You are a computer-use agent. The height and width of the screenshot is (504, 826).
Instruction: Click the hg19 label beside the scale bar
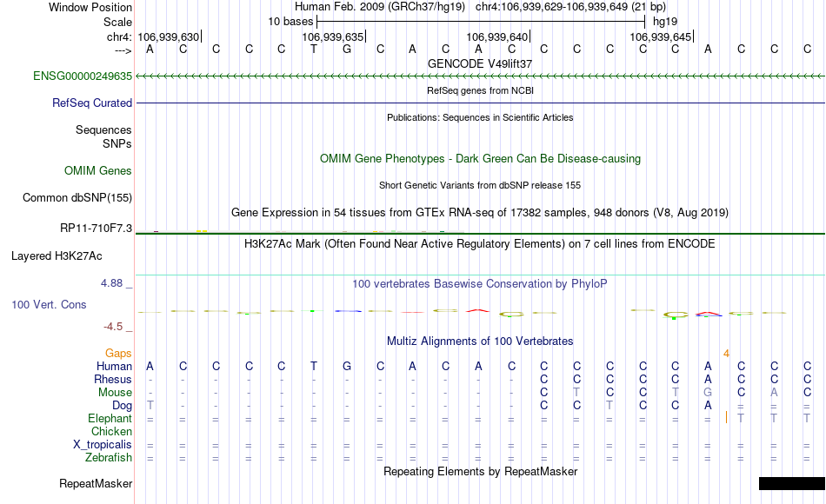click(x=665, y=22)
